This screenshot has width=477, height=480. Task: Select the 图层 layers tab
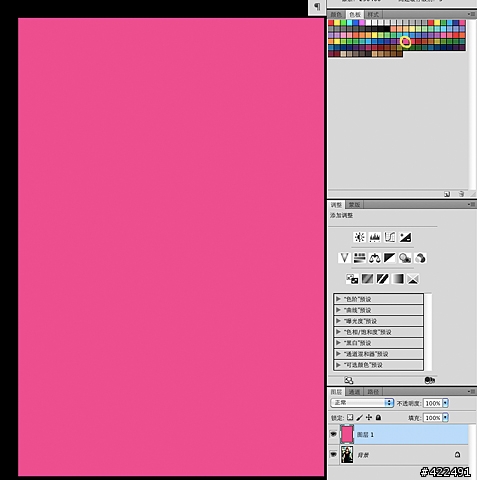pyautogui.click(x=336, y=392)
